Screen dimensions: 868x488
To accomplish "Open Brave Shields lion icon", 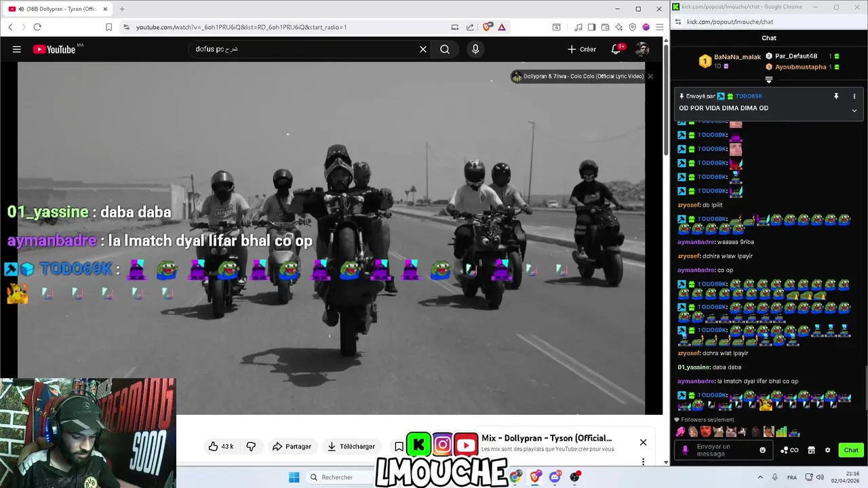I will click(x=487, y=27).
